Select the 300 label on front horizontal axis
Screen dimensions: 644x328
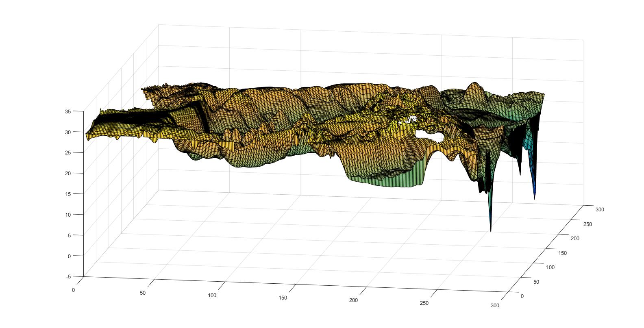tap(495, 306)
